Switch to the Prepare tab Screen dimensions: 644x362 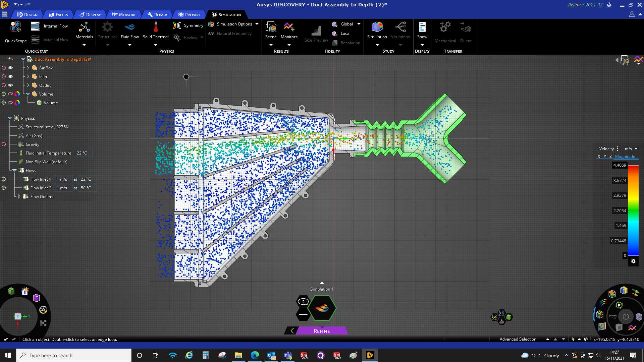coord(190,14)
